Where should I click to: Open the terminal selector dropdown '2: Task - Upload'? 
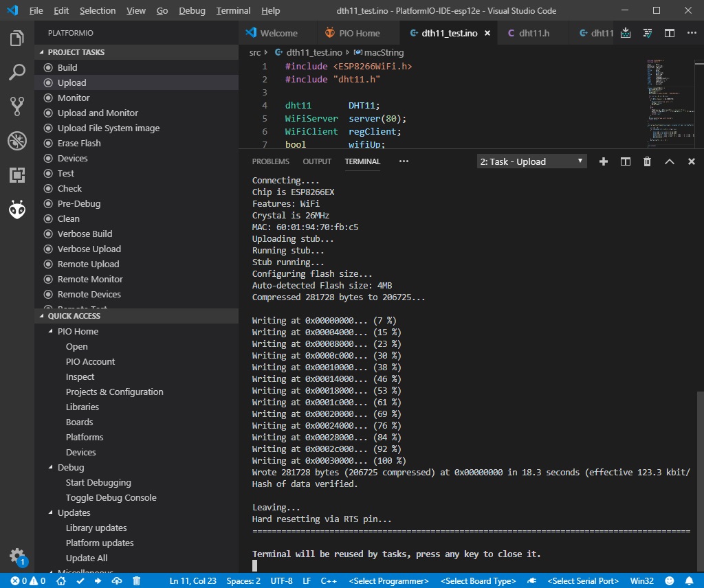coord(531,161)
